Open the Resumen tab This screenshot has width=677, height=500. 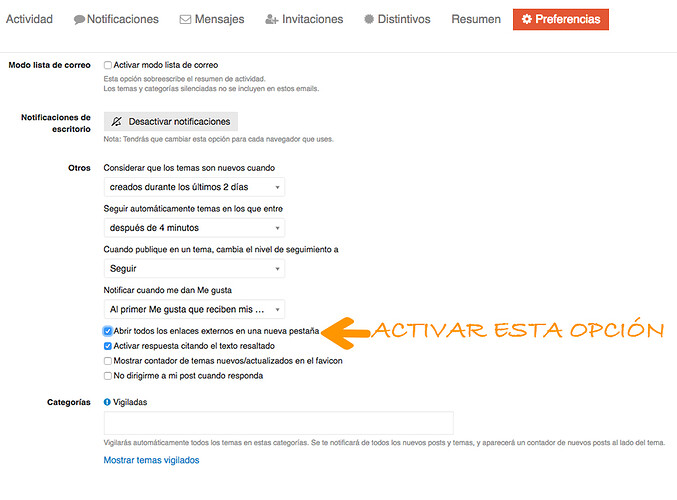[476, 19]
